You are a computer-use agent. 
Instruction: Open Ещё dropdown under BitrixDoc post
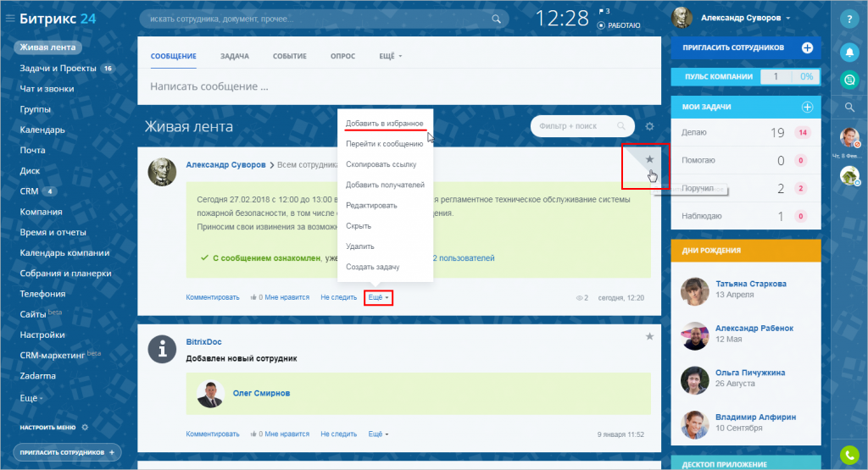point(379,434)
